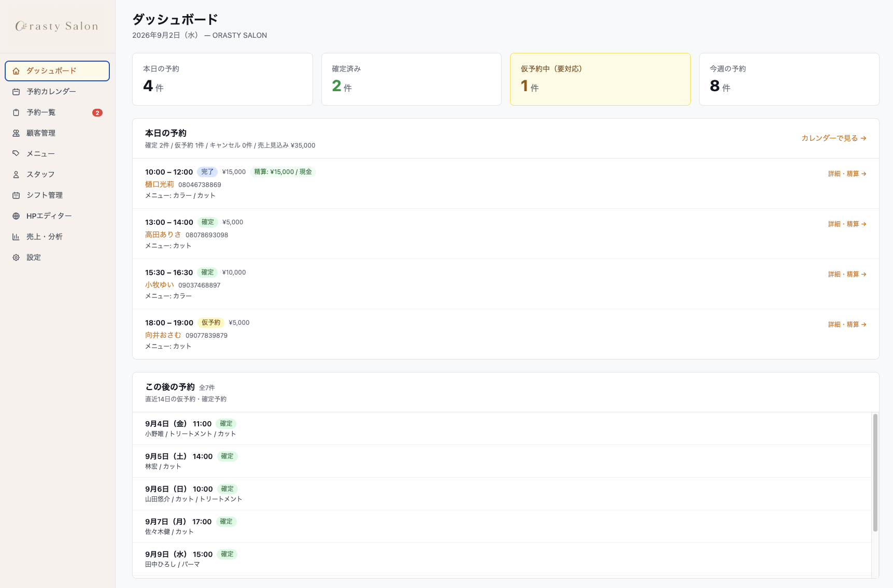The height and width of the screenshot is (588, 893).
Task: Click customer name 高田ありさ
Action: 163,235
